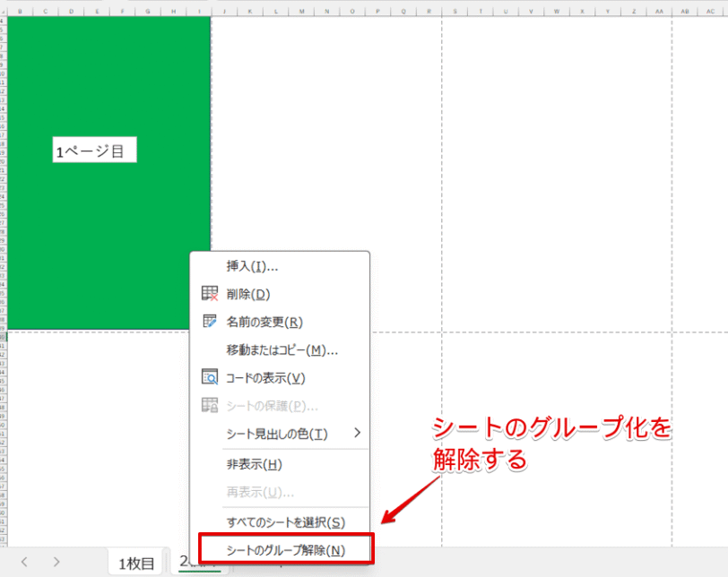Switch to the 1枚目 sheet tab
Screen dimensions: 728x577
pyautogui.click(x=134, y=563)
